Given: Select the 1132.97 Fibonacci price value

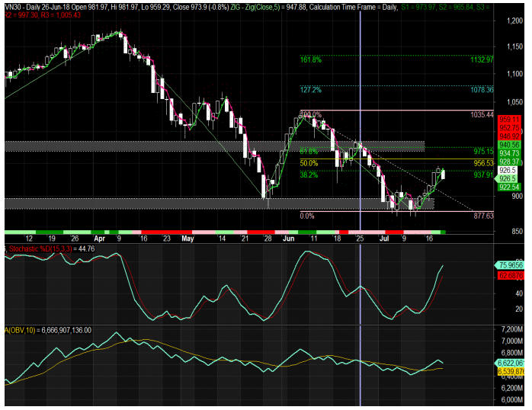Looking at the screenshot, I should (x=482, y=60).
